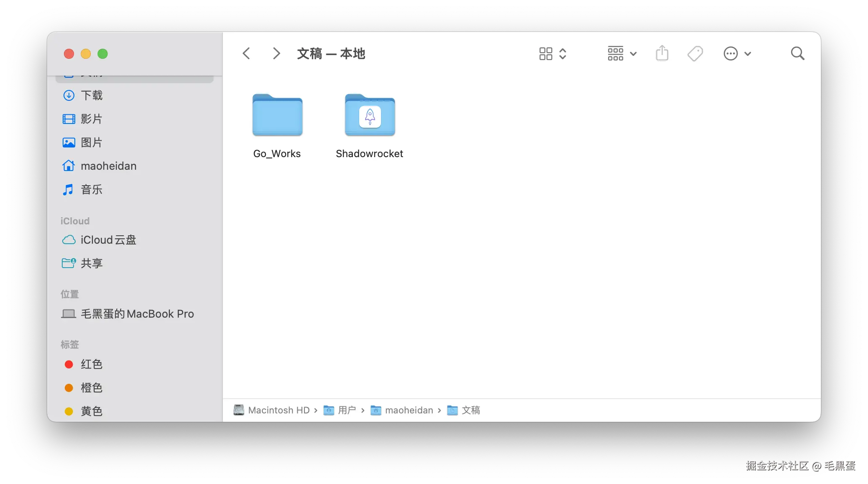Select 共享 under the iCloud section
The width and height of the screenshot is (868, 484).
[x=91, y=263]
